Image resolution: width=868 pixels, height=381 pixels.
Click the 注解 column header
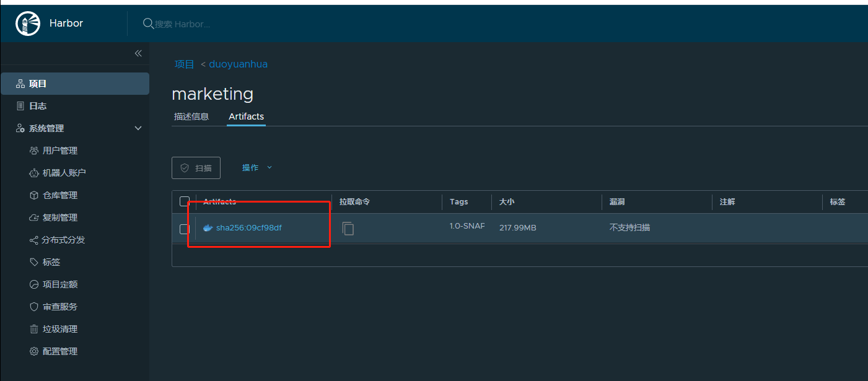pos(727,202)
